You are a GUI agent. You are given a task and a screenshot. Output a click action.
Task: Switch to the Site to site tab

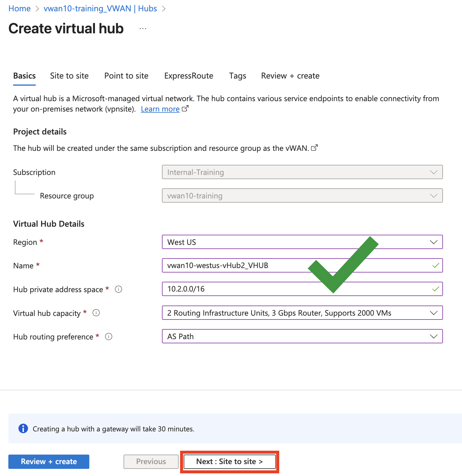[69, 76]
